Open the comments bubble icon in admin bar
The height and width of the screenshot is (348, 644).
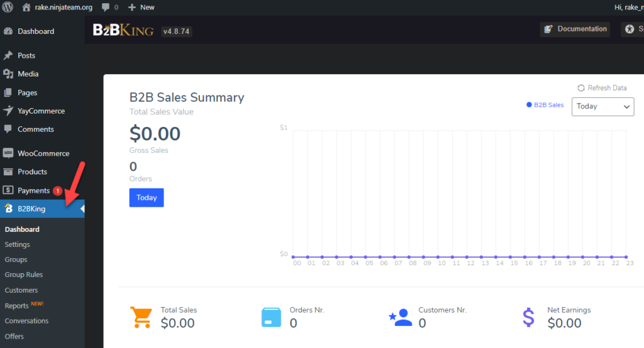[x=106, y=8]
